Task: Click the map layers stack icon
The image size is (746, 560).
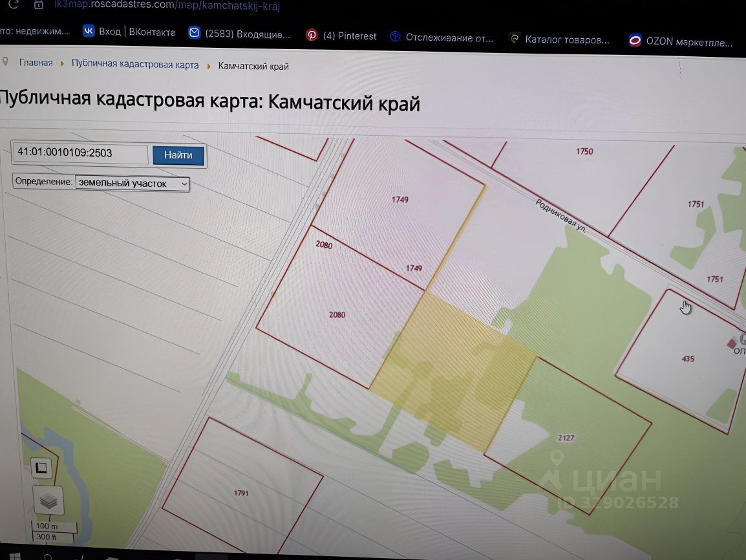Action: (48, 501)
